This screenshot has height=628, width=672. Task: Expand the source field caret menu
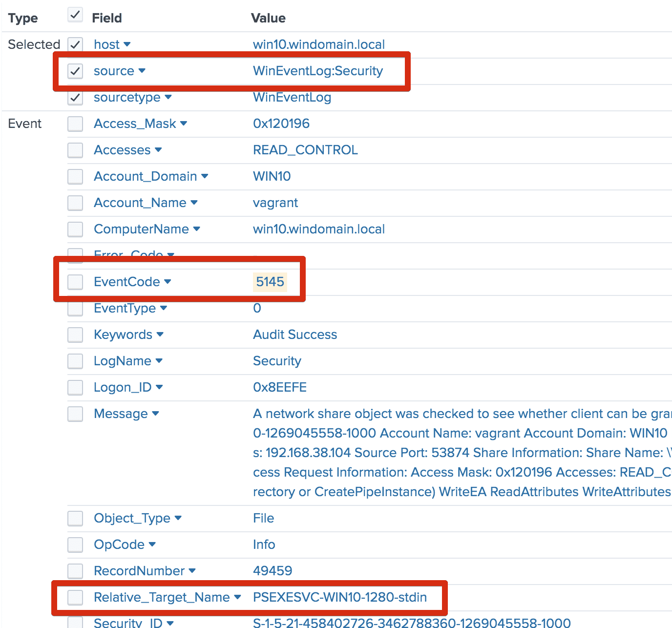pyautogui.click(x=142, y=71)
